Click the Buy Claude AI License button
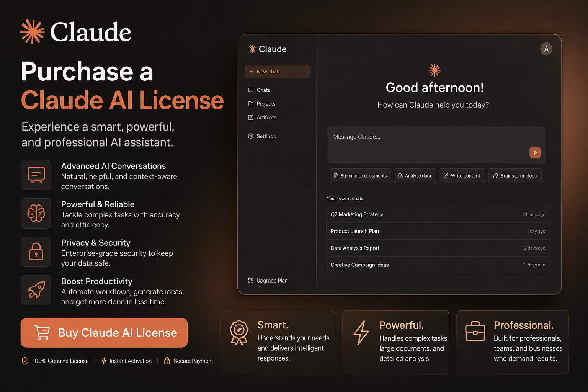 104,333
